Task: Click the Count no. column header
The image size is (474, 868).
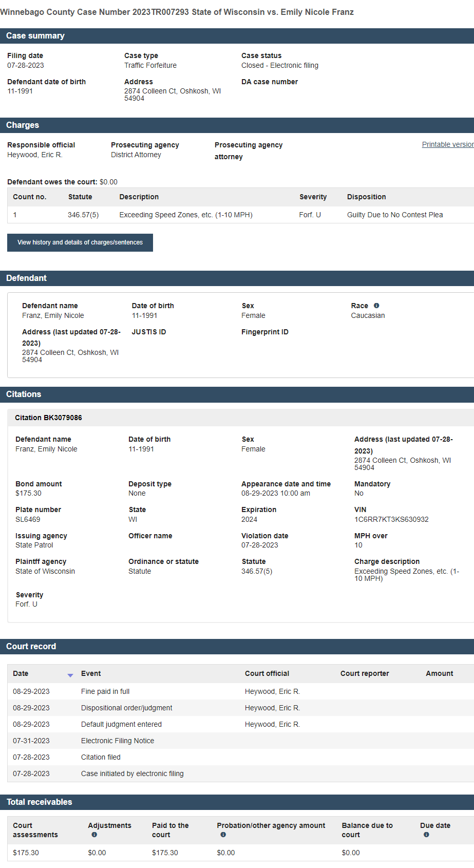Action: click(29, 197)
